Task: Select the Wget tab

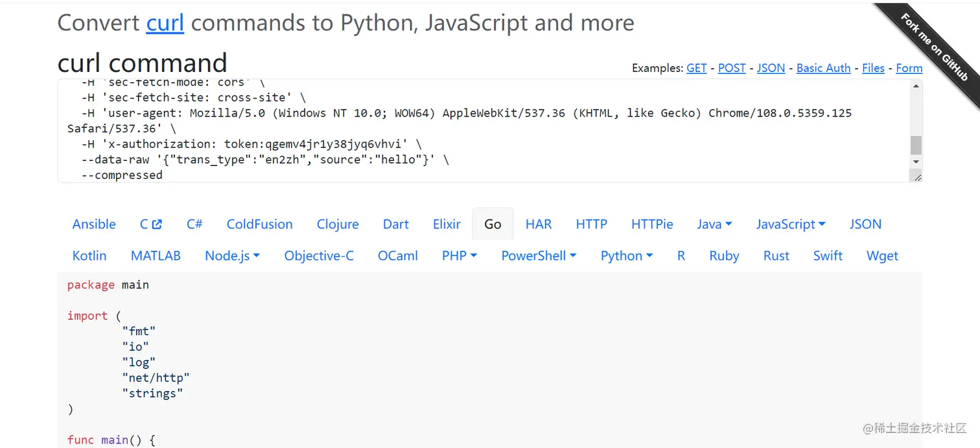Action: pos(882,256)
